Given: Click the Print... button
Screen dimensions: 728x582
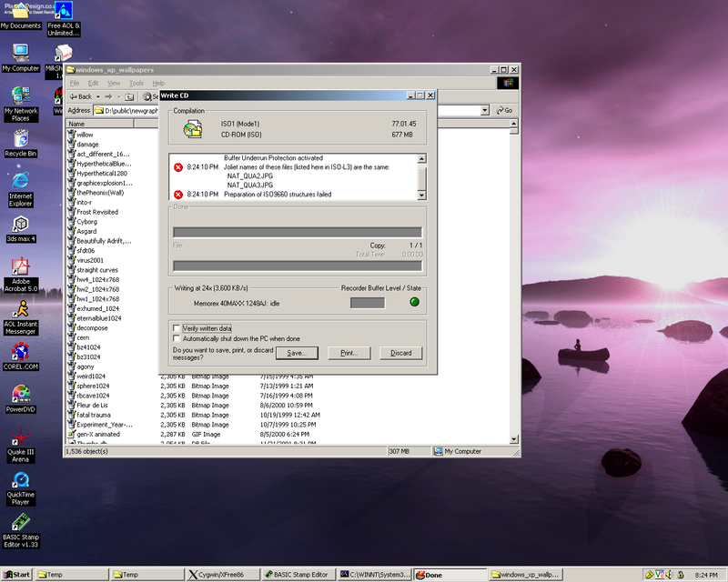Looking at the screenshot, I should pyautogui.click(x=349, y=353).
